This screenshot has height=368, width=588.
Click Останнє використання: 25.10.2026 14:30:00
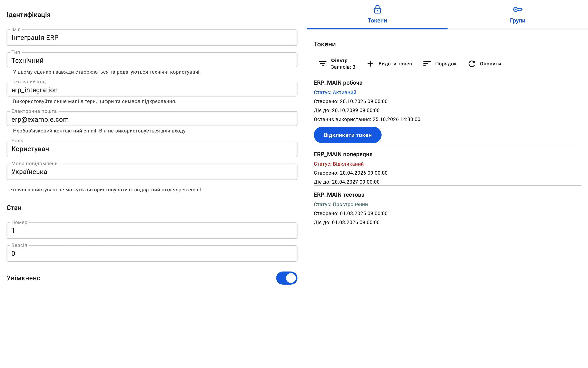coord(367,120)
